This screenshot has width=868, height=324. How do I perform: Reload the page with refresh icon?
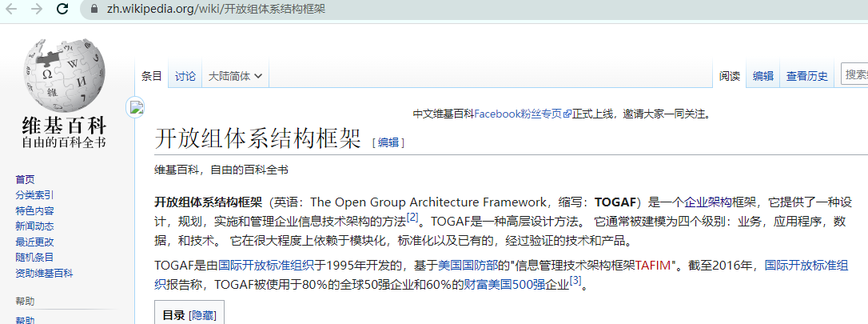pos(62,9)
